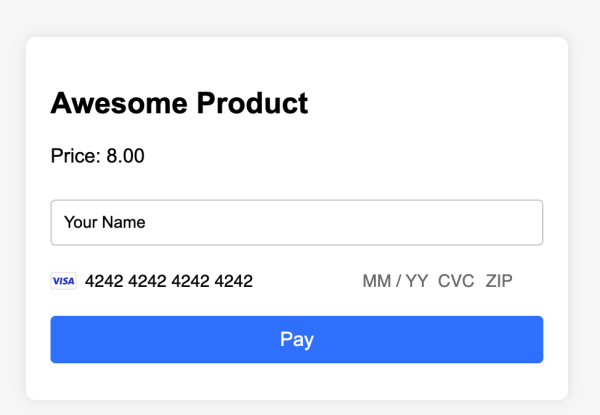Focus the Your Name input field
This screenshot has height=415, width=600.
click(297, 222)
